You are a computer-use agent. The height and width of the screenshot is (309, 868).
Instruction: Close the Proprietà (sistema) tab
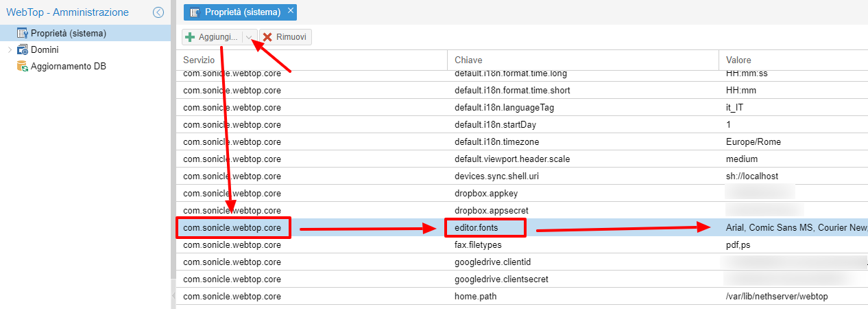[x=291, y=11]
